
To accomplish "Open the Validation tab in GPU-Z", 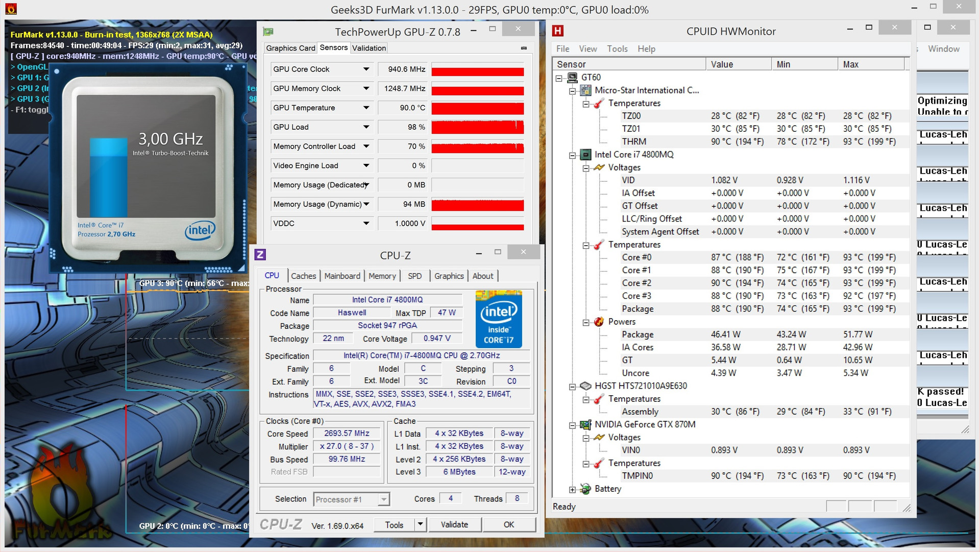I will click(x=369, y=48).
